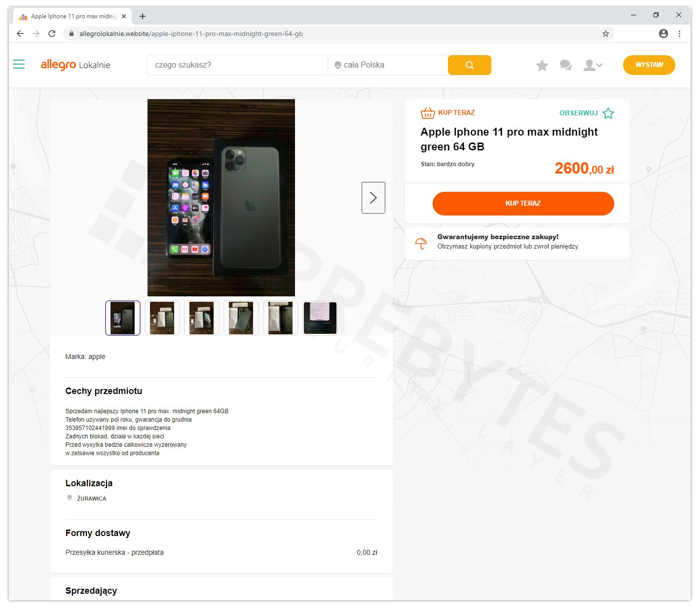Open your favorites via the star icon

(x=542, y=65)
